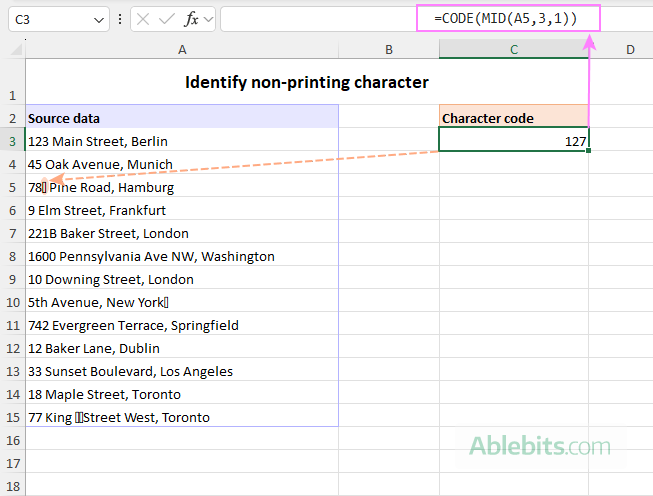The width and height of the screenshot is (653, 496).
Task: Select row 10 header
Action: pyautogui.click(x=12, y=302)
